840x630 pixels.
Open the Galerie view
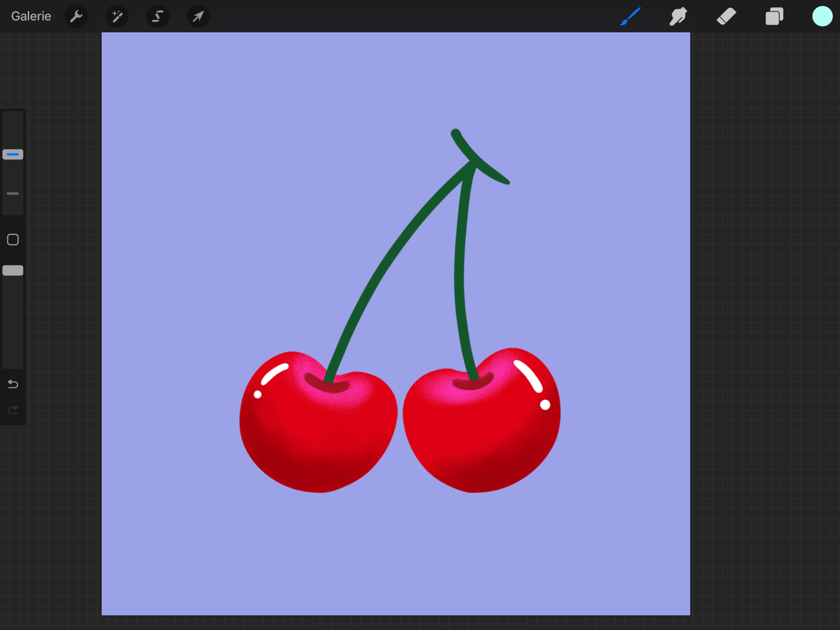31,16
